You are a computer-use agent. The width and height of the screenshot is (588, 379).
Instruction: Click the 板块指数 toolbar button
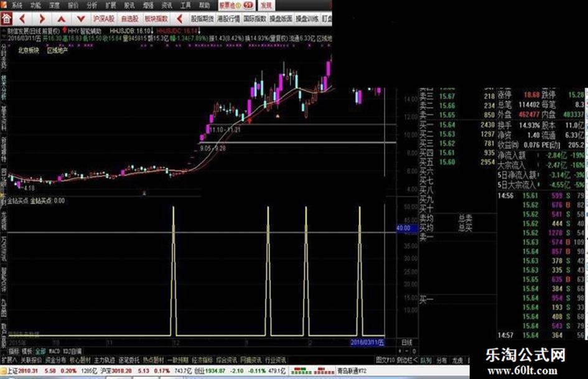[x=156, y=19]
